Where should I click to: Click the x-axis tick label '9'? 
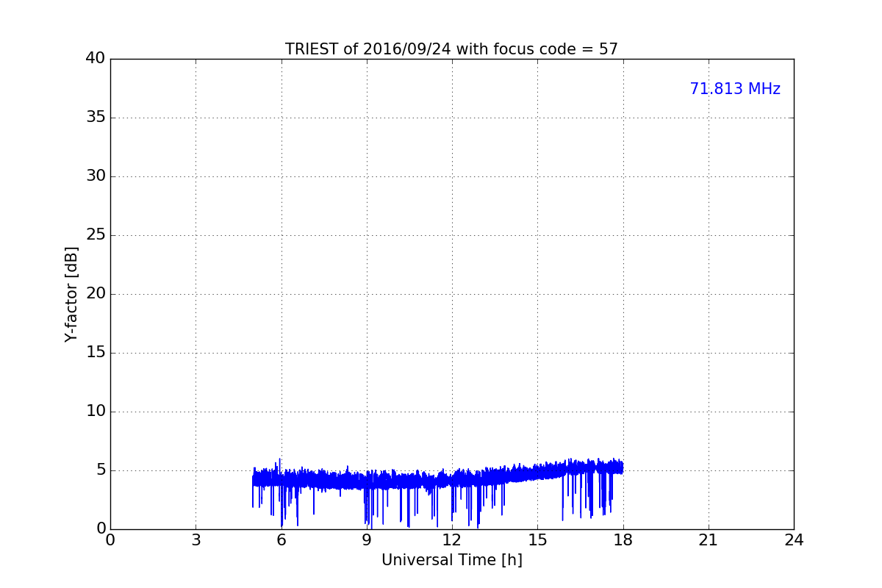[367, 540]
